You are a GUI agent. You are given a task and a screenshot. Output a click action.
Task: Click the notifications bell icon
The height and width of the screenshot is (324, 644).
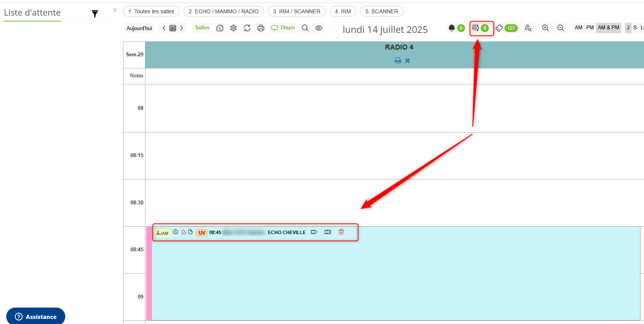452,28
